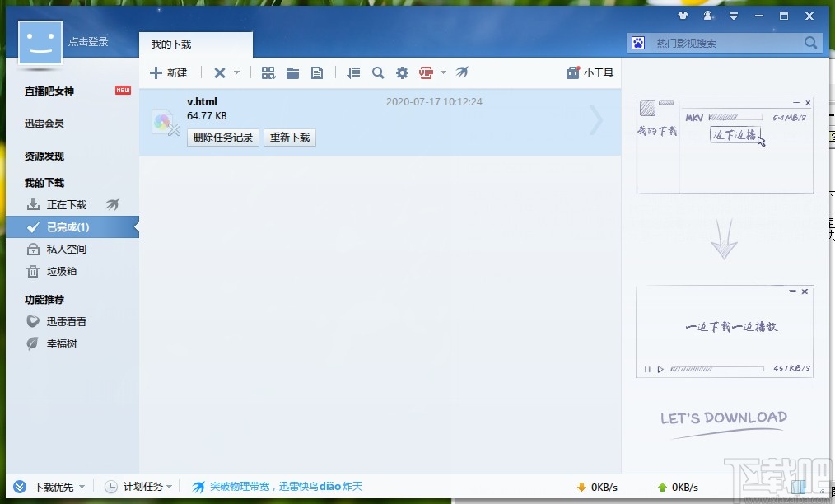Open 迅雷会员 sidebar item

click(44, 123)
